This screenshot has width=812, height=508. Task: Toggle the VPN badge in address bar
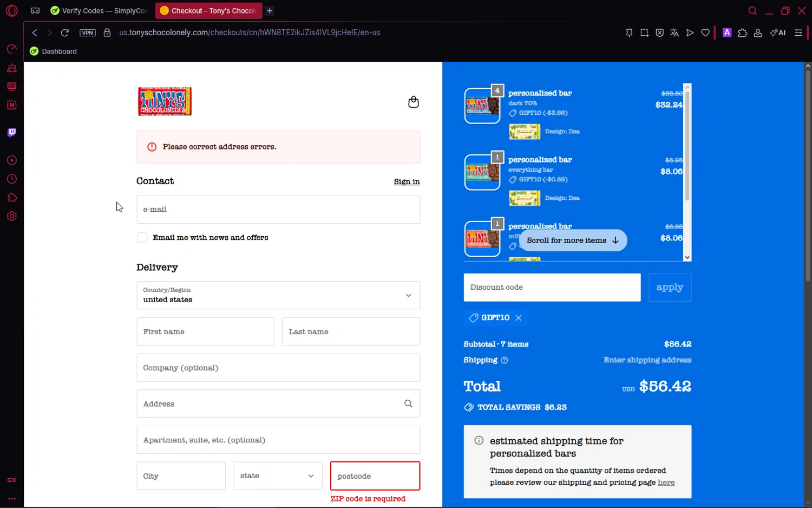tap(88, 32)
